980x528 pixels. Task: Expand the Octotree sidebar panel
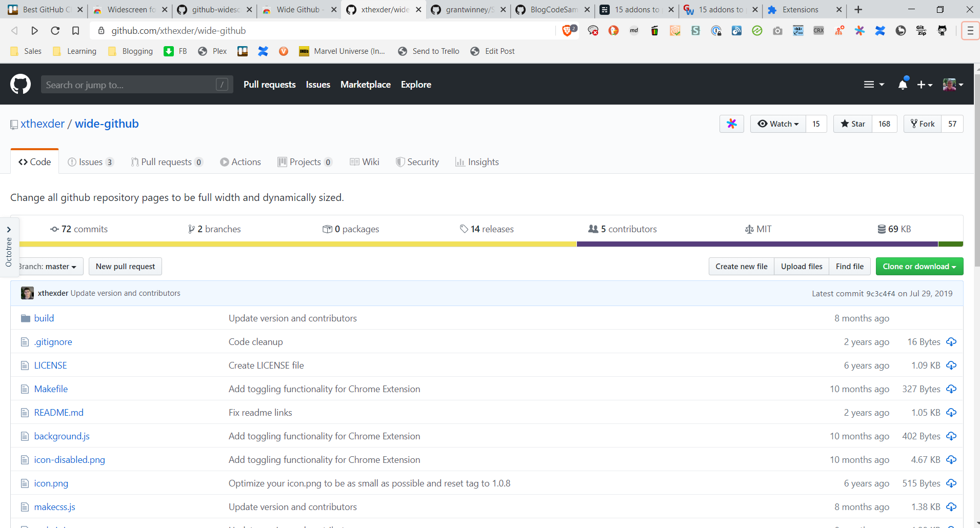pos(9,230)
